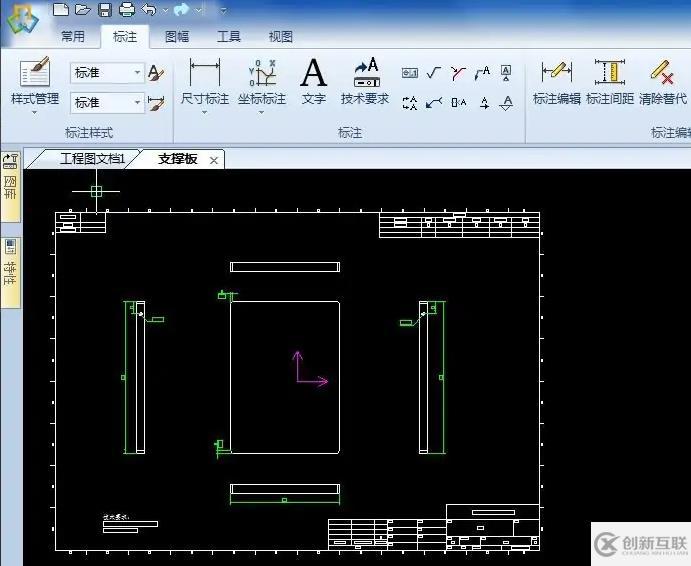Viewport: 691px width, 566px height.
Task: Redo the last undone action
Action: point(182,9)
